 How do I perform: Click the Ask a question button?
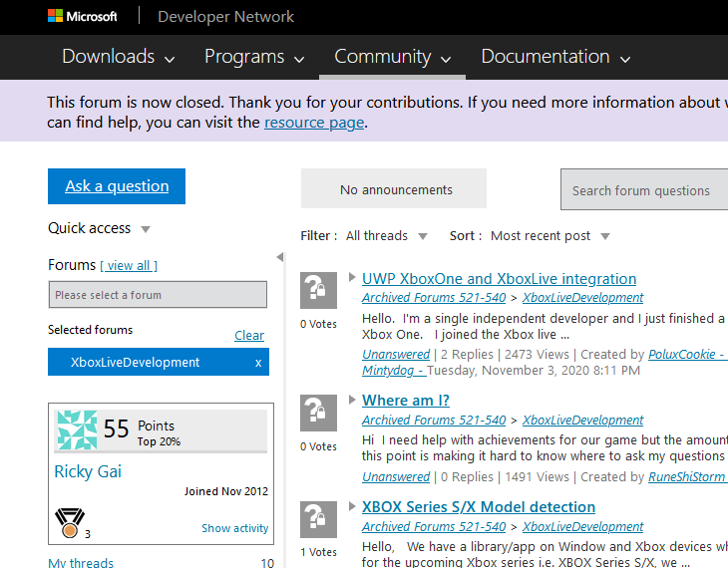[x=117, y=186]
